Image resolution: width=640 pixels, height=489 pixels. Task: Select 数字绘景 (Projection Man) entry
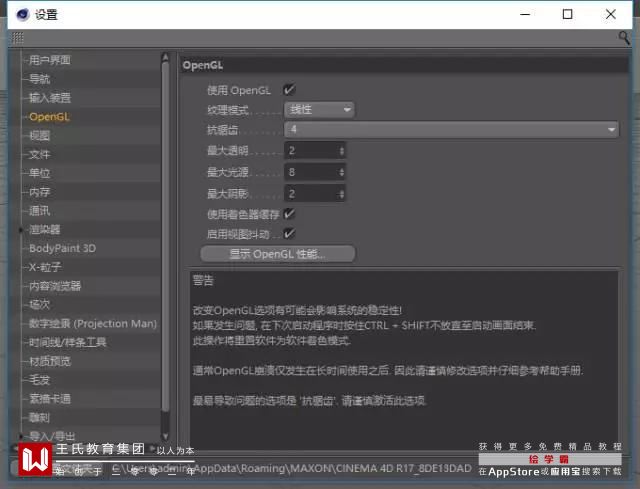[x=93, y=324]
